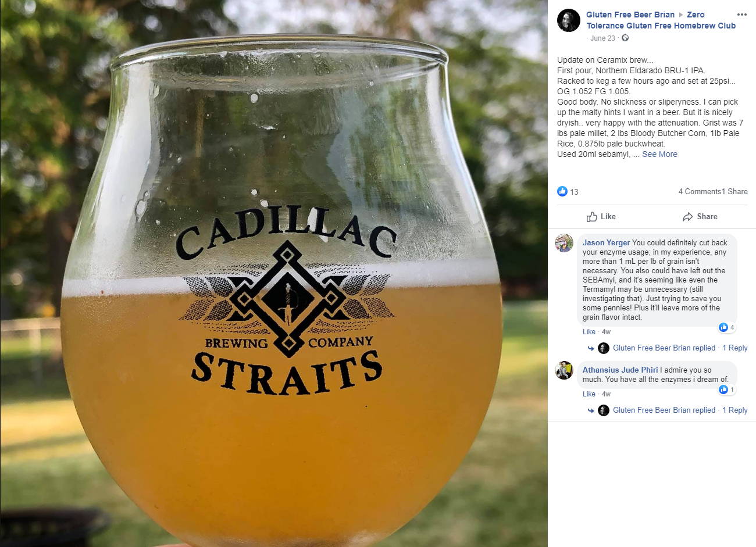This screenshot has width=756, height=547.
Task: Click the blue like reaction icon showing 13
Action: [x=562, y=191]
